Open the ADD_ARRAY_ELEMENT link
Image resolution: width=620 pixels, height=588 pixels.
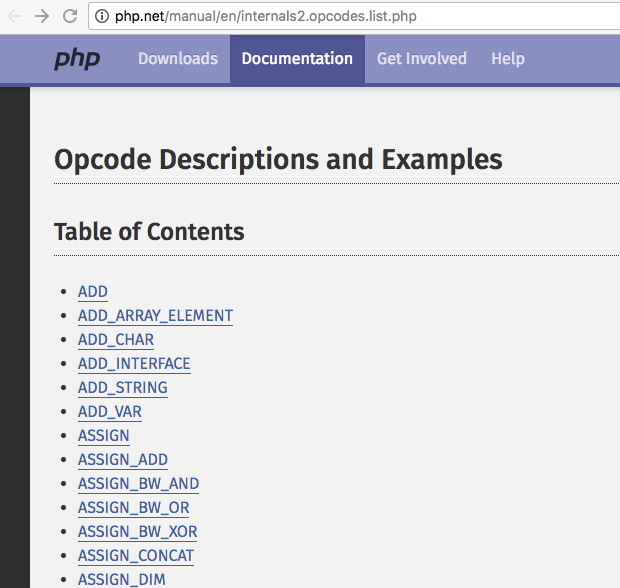tap(155, 316)
